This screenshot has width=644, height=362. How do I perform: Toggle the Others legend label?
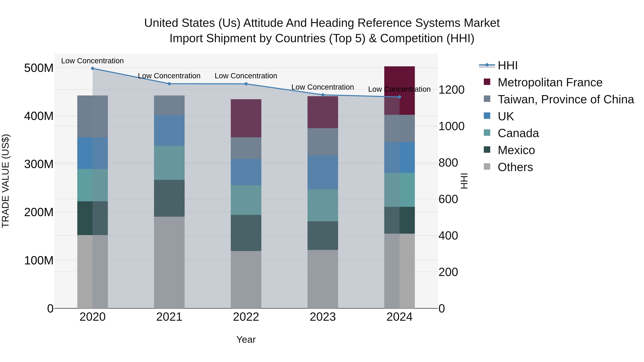(515, 167)
